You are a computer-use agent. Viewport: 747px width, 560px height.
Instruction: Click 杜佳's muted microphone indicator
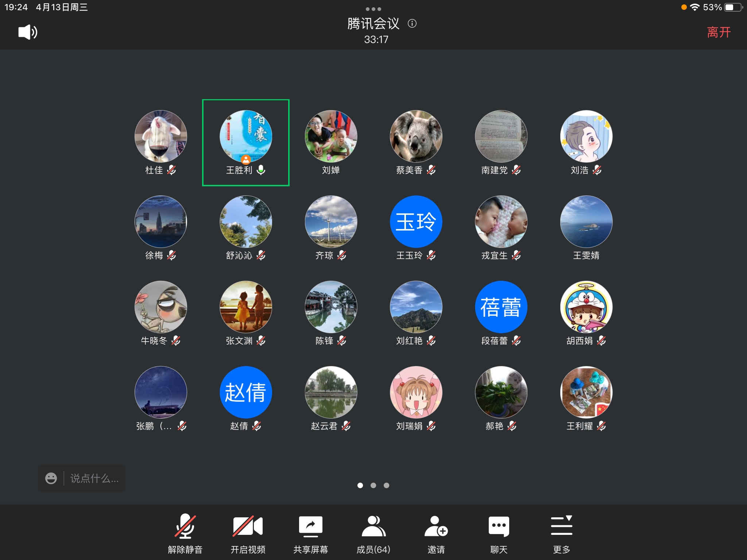pos(171,170)
